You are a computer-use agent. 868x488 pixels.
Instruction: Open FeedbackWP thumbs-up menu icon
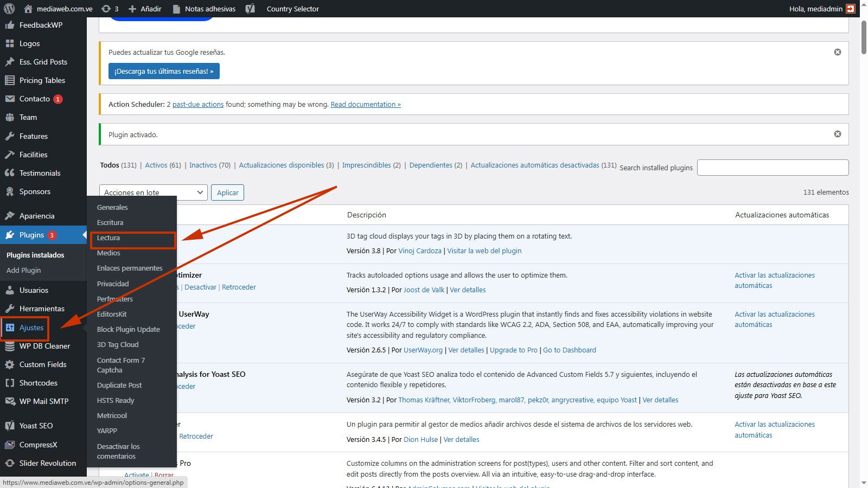pos(10,25)
